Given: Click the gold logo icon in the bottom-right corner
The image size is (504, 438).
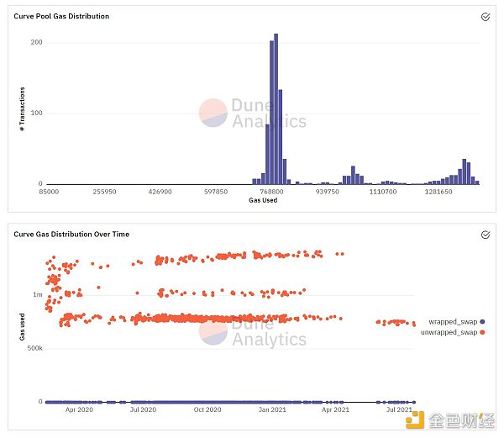Looking at the screenshot, I should 415,420.
